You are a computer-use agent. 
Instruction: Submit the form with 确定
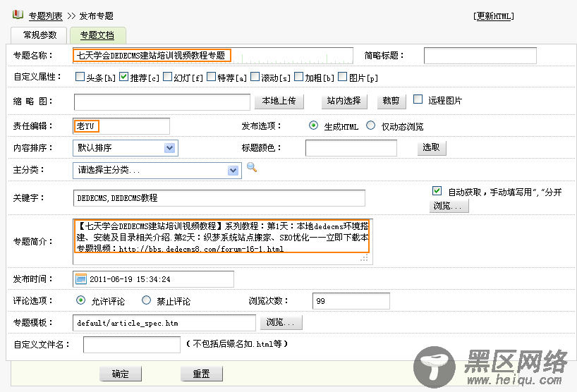pyautogui.click(x=121, y=374)
